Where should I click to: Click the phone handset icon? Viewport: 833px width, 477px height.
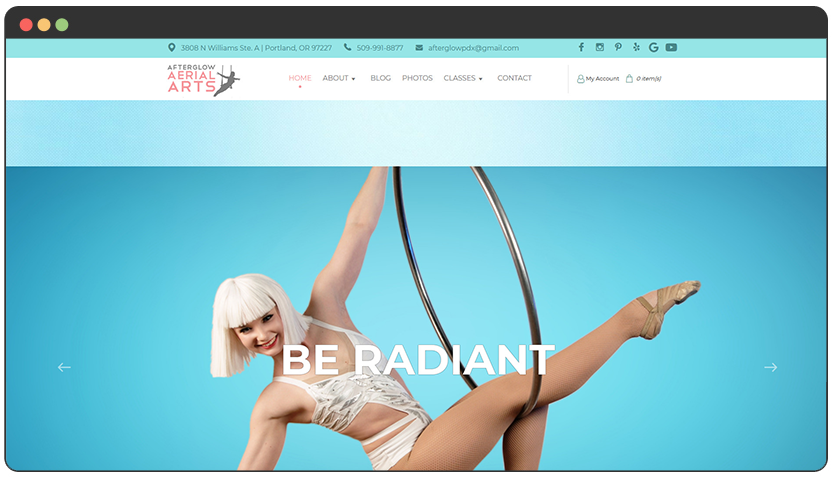[x=347, y=47]
